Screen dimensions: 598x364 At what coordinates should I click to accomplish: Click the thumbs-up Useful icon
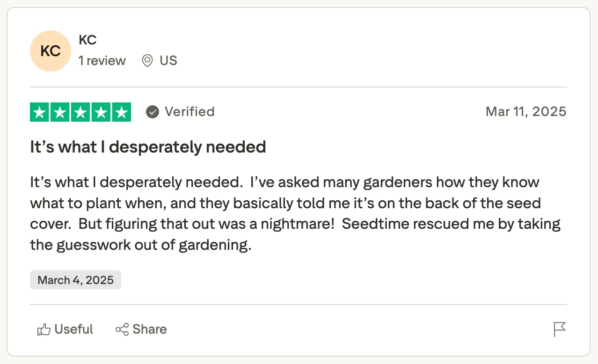pyautogui.click(x=44, y=330)
